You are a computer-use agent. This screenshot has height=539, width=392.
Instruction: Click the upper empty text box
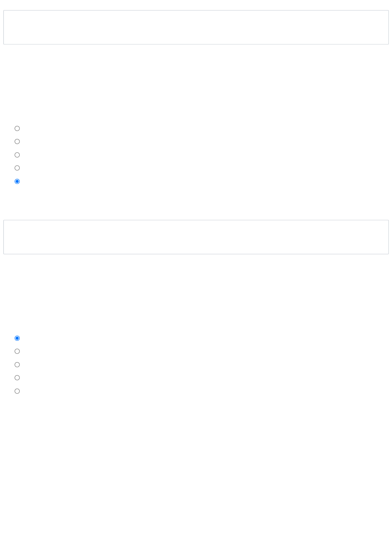[x=196, y=27]
